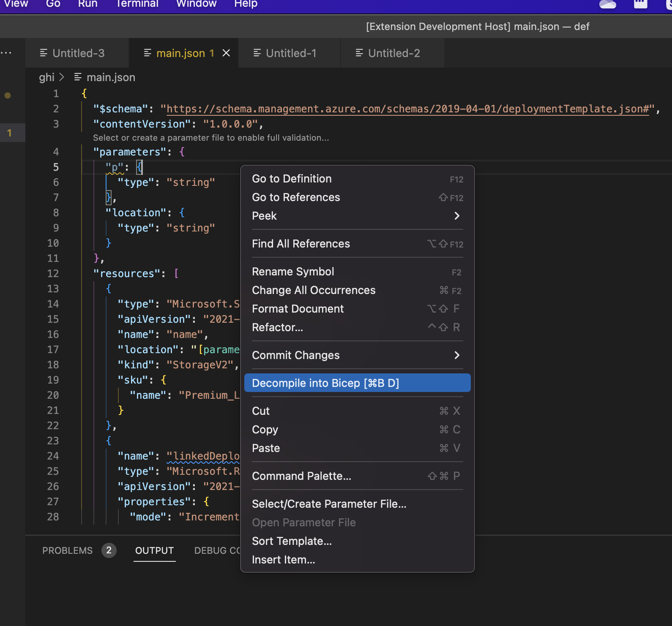Open the PROBLEMS panel tab
The image size is (672, 626).
point(67,550)
